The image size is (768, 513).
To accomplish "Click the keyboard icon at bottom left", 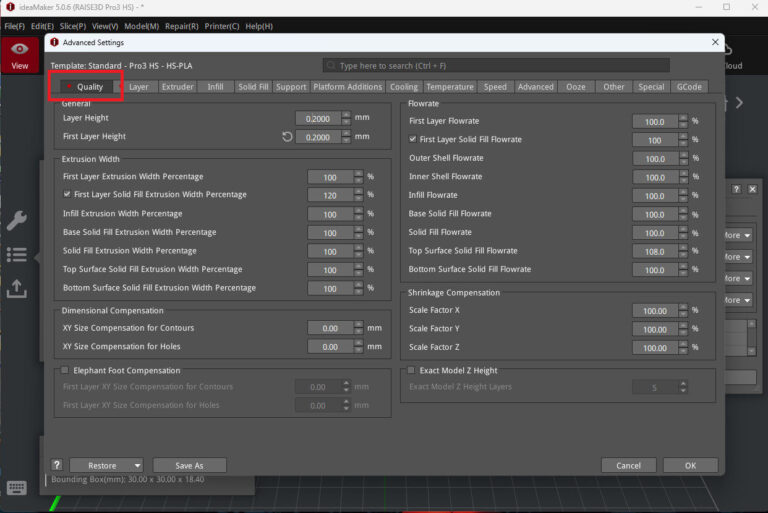I will (17, 488).
